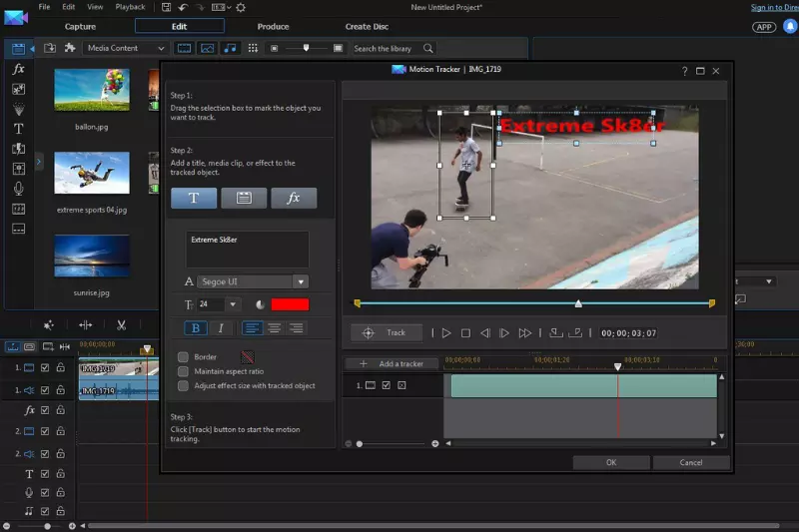This screenshot has width=799, height=532.
Task: Click the Undo arrow icon
Action: 183,7
